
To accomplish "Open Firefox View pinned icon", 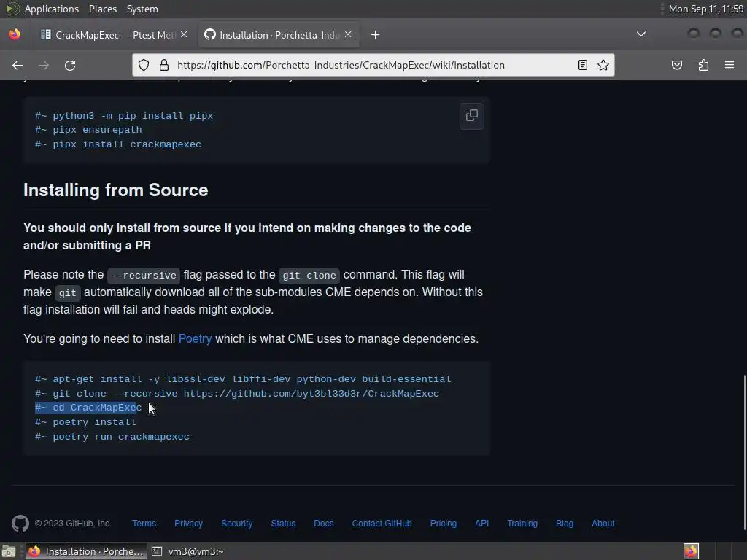I will point(15,34).
